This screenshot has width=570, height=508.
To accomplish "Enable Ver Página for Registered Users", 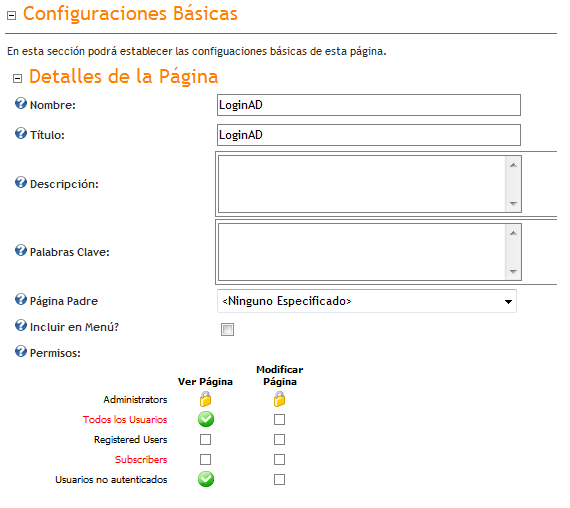I will click(x=205, y=440).
